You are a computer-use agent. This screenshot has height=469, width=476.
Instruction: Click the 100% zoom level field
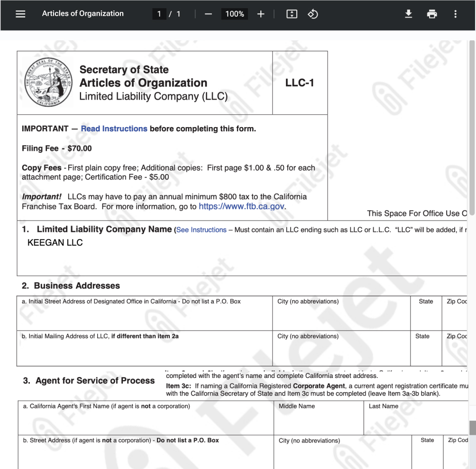click(x=234, y=14)
